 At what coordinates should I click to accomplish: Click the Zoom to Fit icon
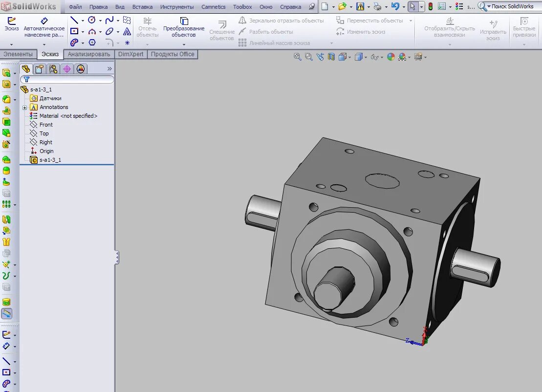tap(297, 57)
